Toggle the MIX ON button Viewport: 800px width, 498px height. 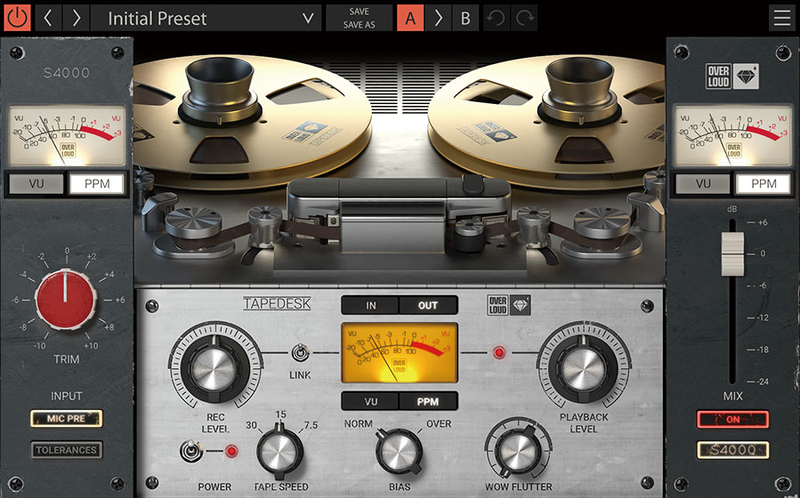click(733, 419)
